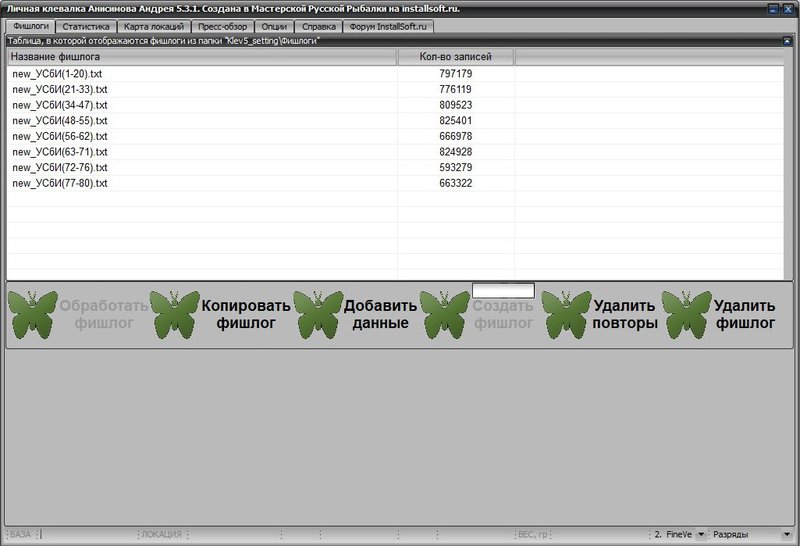The height and width of the screenshot is (546, 800).
Task: Open the Фишлоги tab
Action: [x=31, y=26]
